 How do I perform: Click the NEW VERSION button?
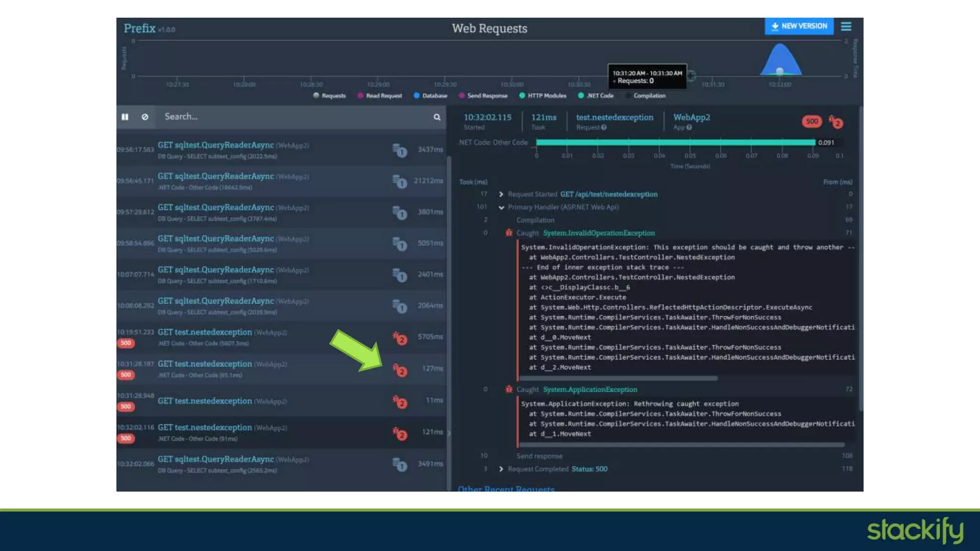(799, 26)
